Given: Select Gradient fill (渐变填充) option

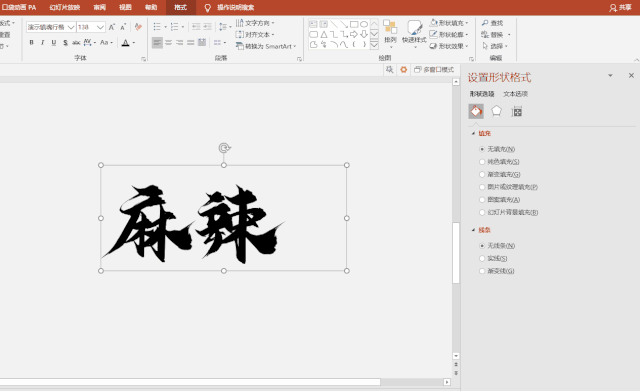Looking at the screenshot, I should coord(500,174).
